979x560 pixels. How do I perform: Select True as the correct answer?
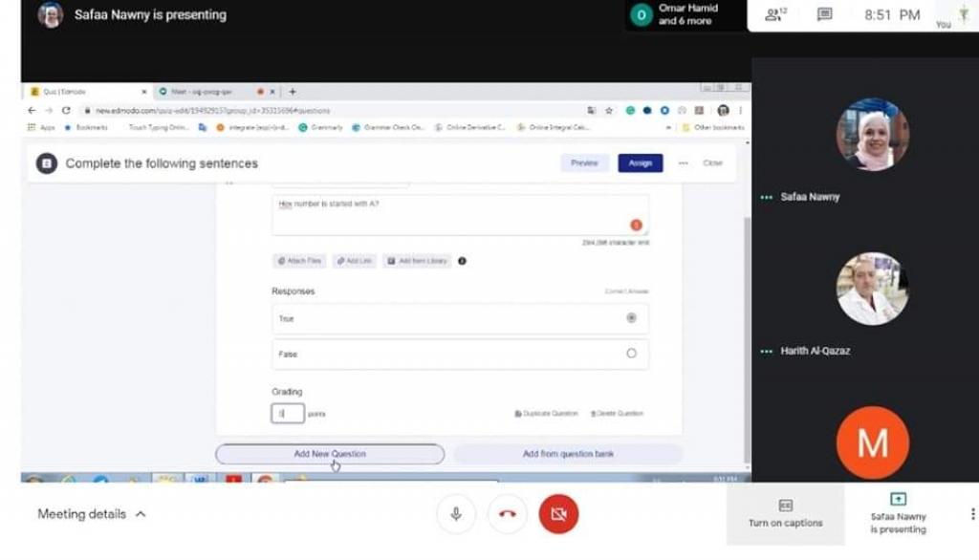tap(631, 318)
